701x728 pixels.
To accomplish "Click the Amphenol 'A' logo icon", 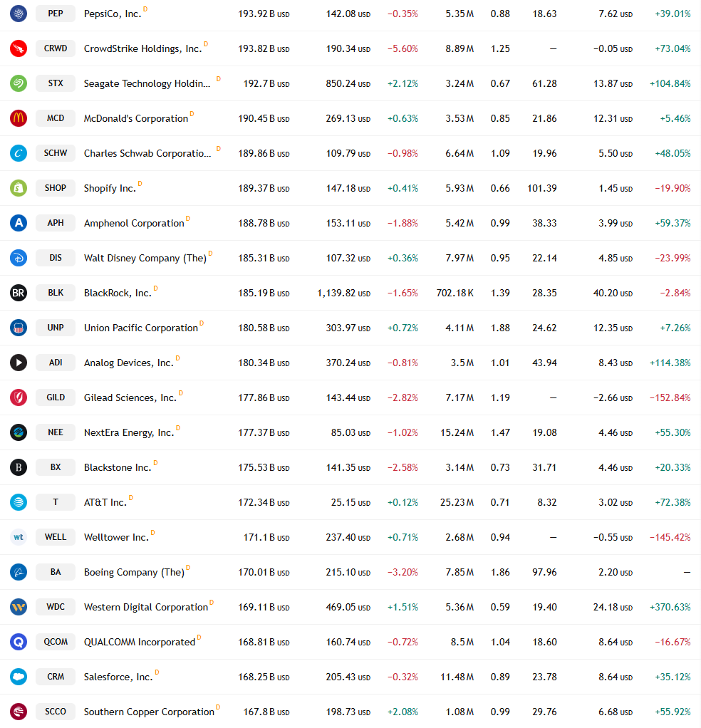I will click(x=19, y=223).
